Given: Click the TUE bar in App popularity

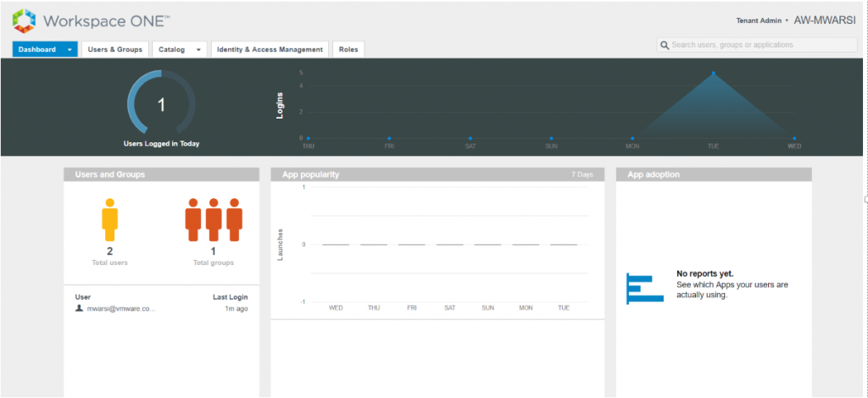Looking at the screenshot, I should [564, 245].
